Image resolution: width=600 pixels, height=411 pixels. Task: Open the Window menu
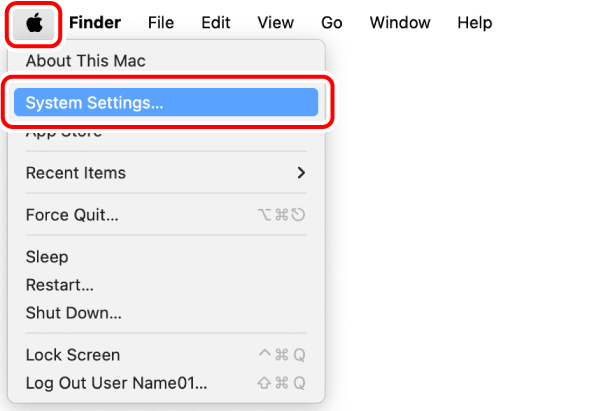(x=400, y=23)
